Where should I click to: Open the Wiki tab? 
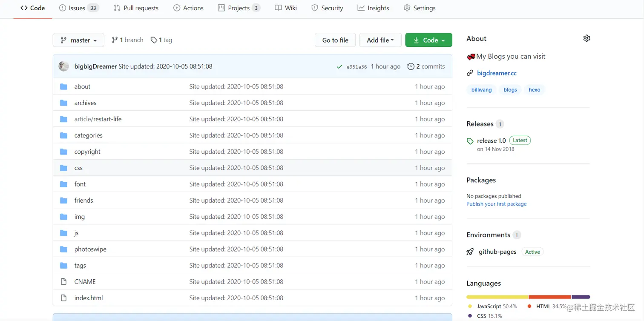tap(286, 8)
